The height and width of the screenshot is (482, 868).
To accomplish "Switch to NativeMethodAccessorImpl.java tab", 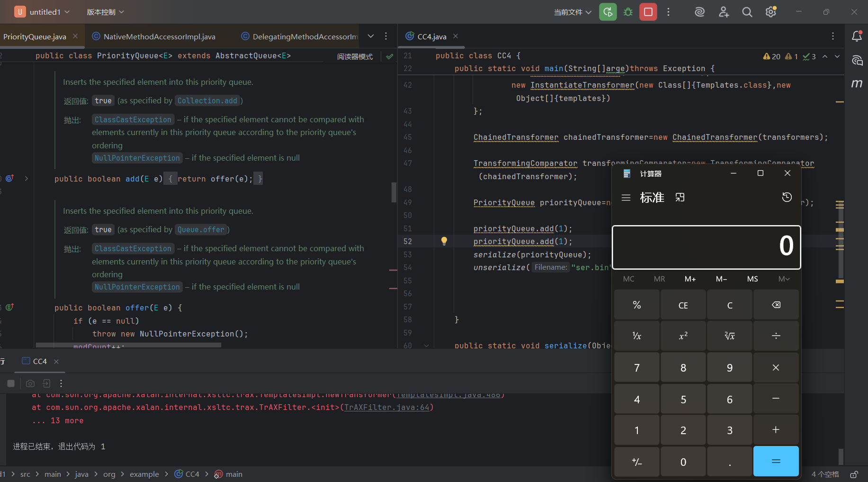I will [x=159, y=36].
